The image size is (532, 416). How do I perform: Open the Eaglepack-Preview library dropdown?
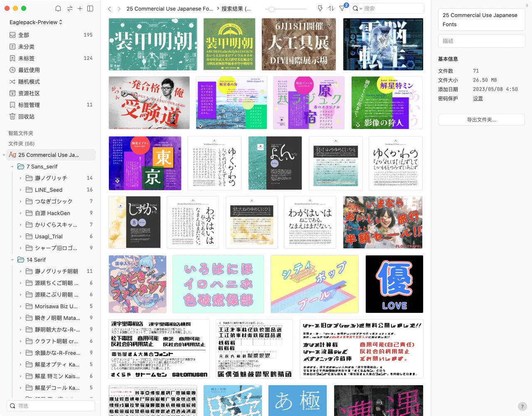pyautogui.click(x=36, y=22)
